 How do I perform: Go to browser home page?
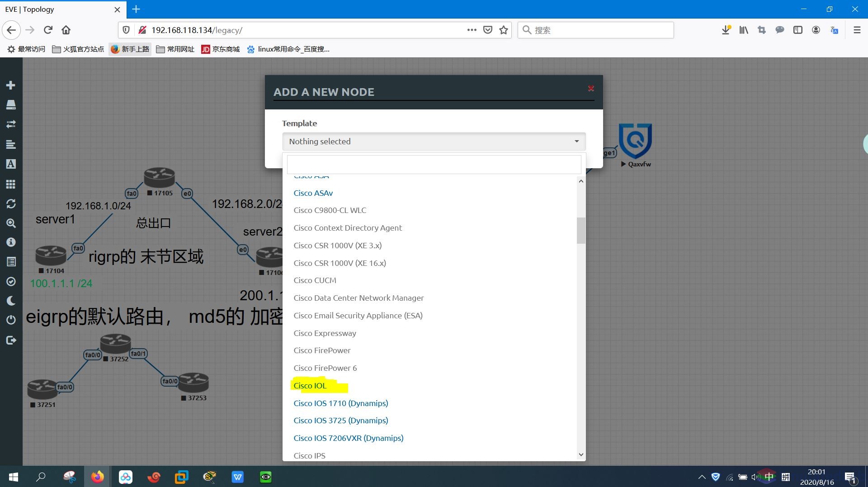coord(66,30)
